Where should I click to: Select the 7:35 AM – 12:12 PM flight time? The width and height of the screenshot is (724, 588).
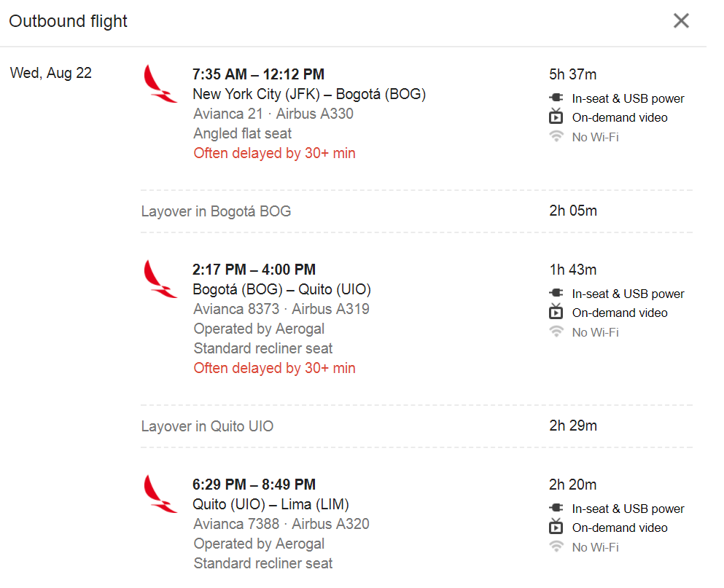pos(259,74)
